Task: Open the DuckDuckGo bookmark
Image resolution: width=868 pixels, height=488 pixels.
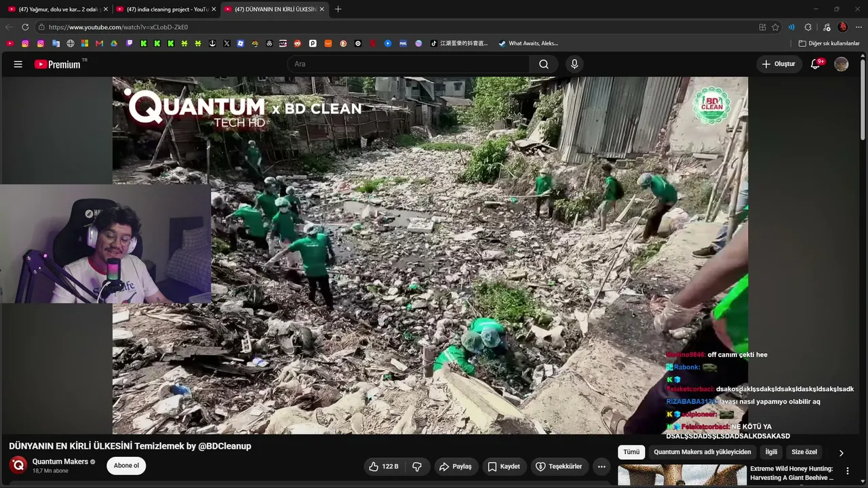Action: 343,43
